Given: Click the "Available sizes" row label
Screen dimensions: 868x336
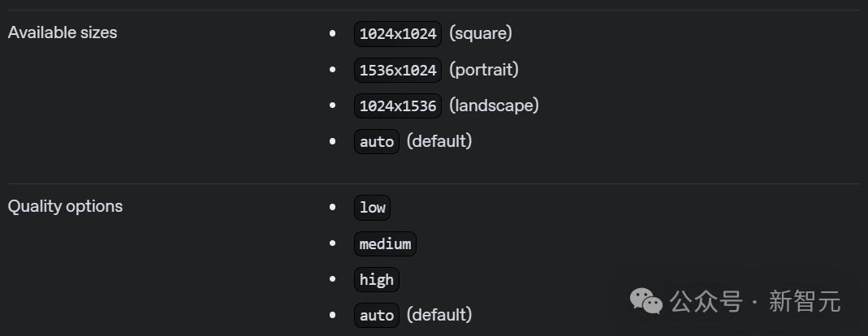Looking at the screenshot, I should (x=63, y=32).
